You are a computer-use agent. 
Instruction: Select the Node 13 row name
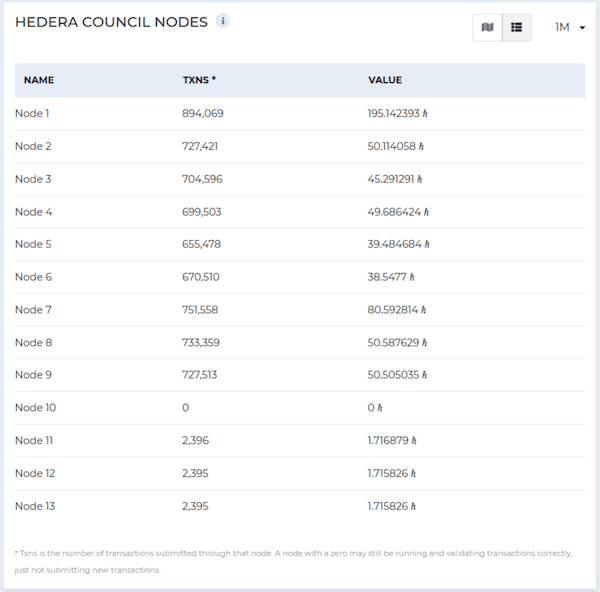(35, 507)
